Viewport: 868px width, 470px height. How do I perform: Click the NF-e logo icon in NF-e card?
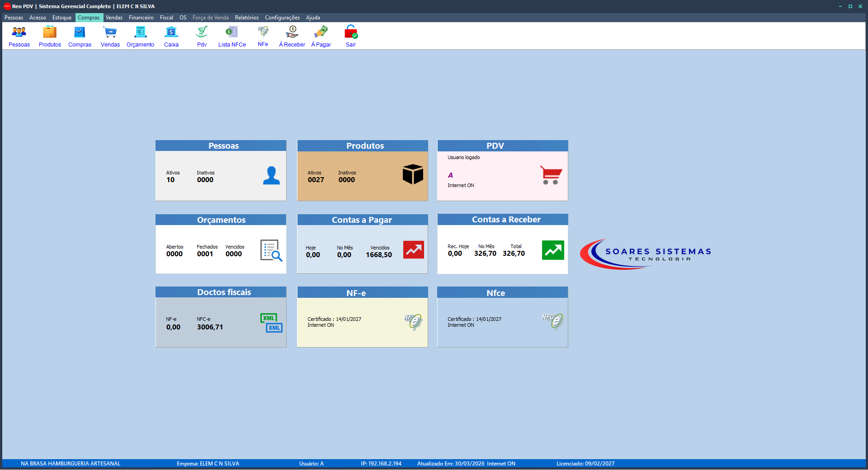pyautogui.click(x=413, y=322)
